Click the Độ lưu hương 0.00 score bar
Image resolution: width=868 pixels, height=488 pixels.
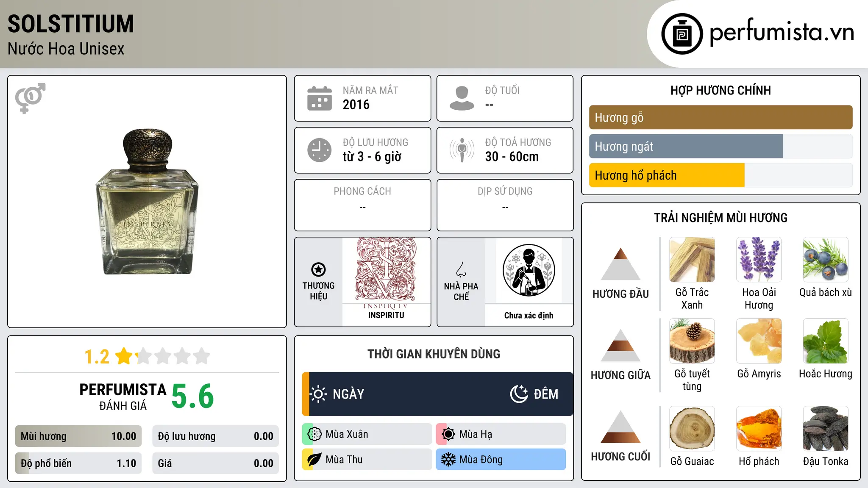(x=215, y=436)
